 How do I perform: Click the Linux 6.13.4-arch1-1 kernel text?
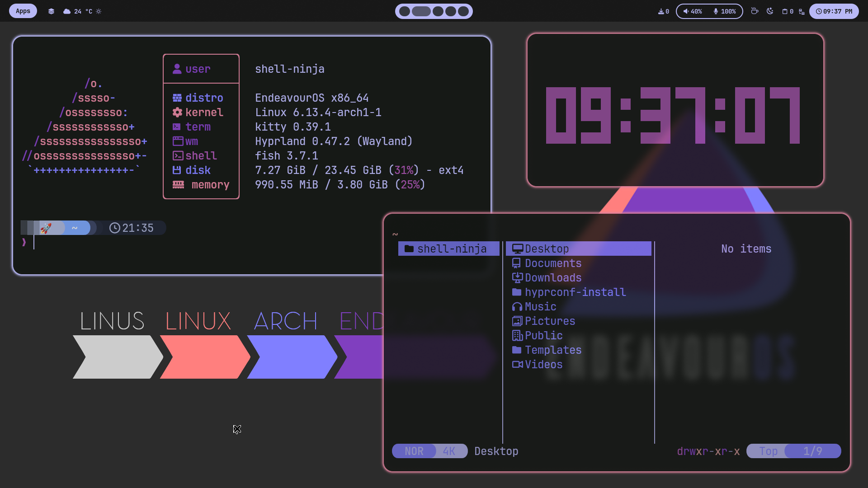(x=318, y=113)
